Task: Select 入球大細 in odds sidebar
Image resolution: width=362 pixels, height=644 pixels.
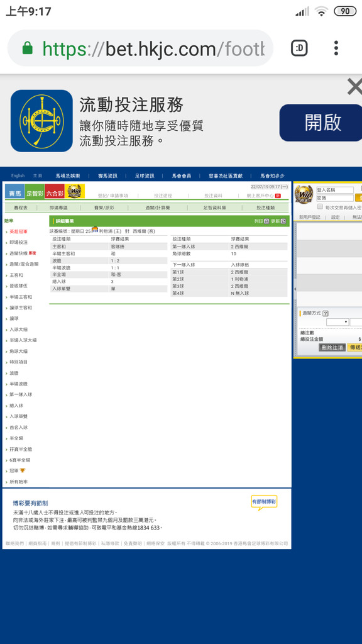Action: [18, 330]
